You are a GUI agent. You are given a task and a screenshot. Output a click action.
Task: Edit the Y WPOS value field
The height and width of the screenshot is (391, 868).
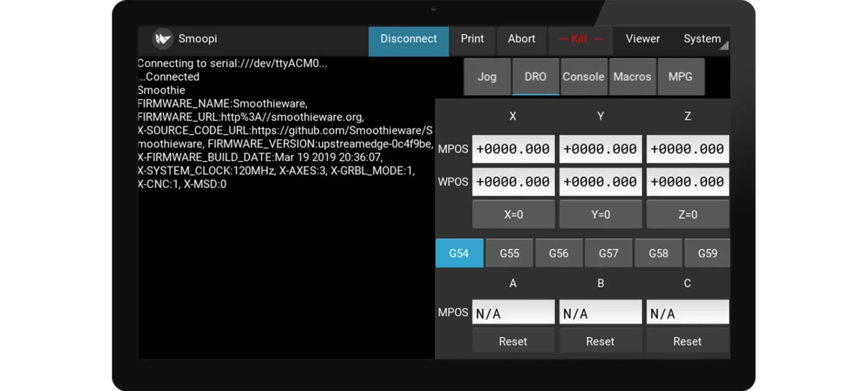pyautogui.click(x=601, y=182)
